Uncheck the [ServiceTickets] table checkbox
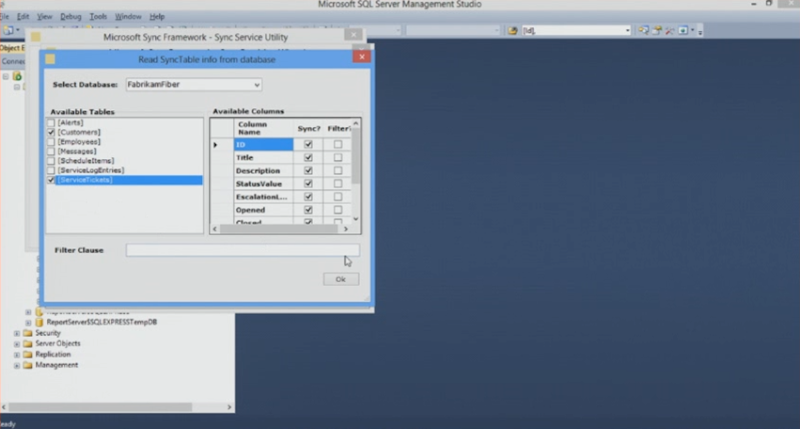 [x=51, y=180]
